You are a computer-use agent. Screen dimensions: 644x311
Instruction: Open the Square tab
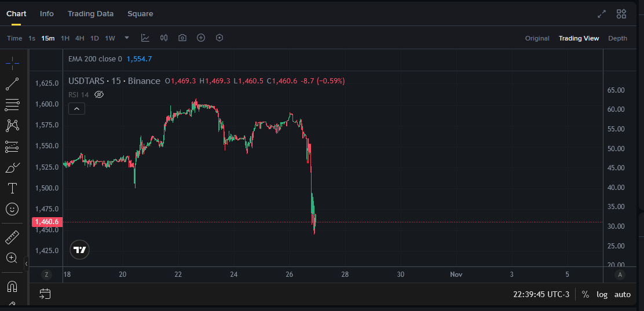click(140, 13)
